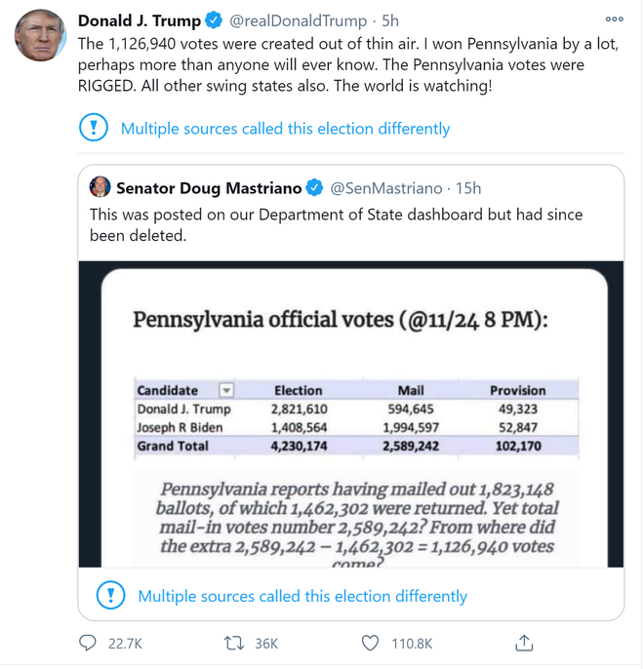The image size is (644, 669).
Task: Open the share tweet icon
Action: (524, 643)
